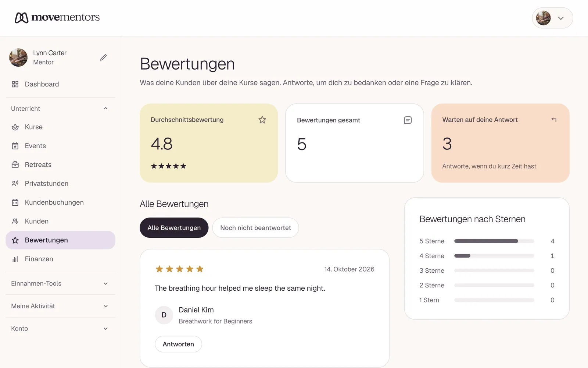Click Lynn Carter's sidebar profile photo
The image size is (588, 368).
point(18,57)
